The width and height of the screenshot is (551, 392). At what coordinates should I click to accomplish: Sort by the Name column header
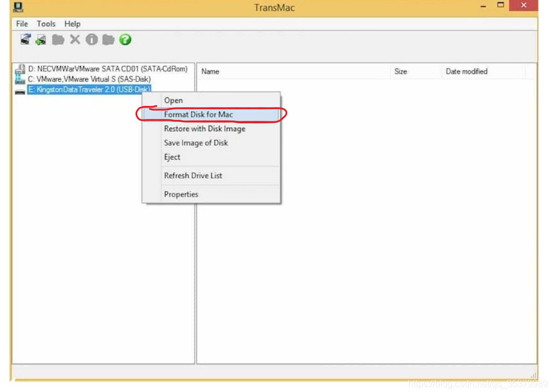tap(294, 71)
